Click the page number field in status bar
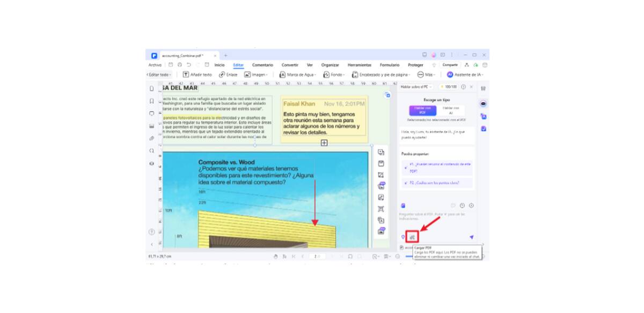Image resolution: width=644 pixels, height=313 pixels. coord(317,257)
